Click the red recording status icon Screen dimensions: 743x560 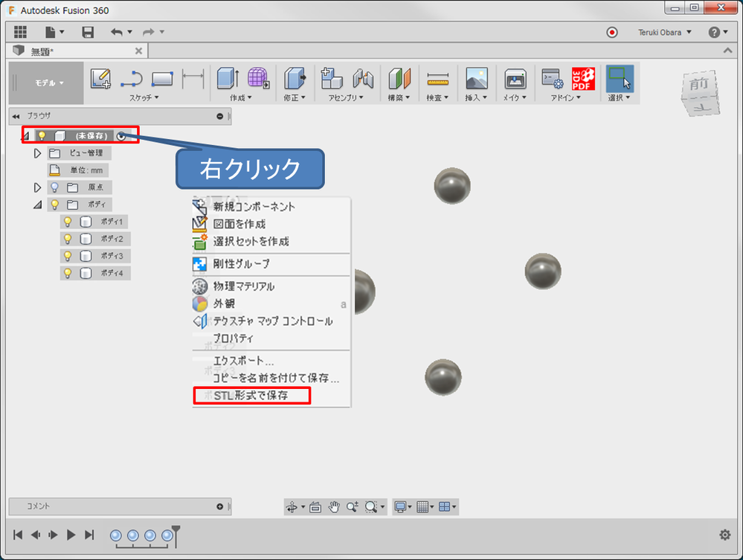[612, 32]
